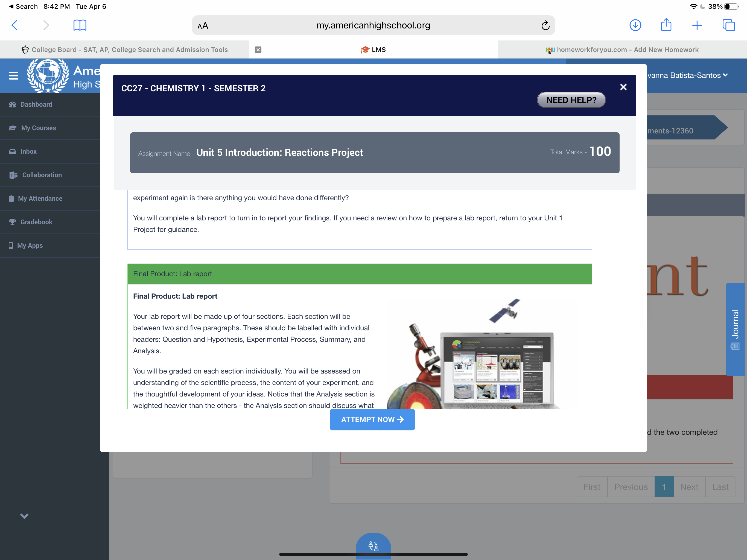Click ATTEMPT NOW button

[372, 419]
